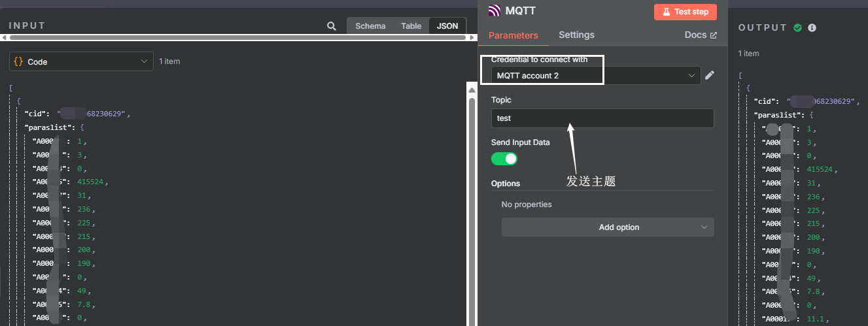Toggle the Send Input Data switch
Viewport: 868px width, 326px height.
[x=504, y=159]
